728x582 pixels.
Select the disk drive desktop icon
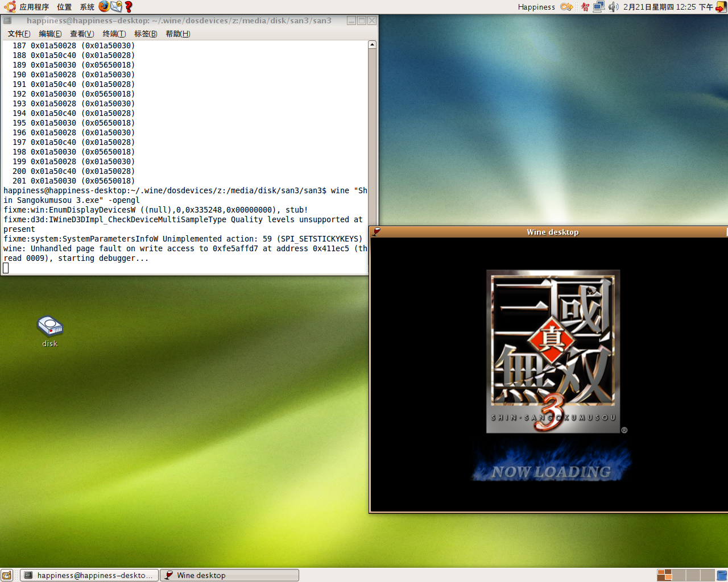(x=50, y=331)
